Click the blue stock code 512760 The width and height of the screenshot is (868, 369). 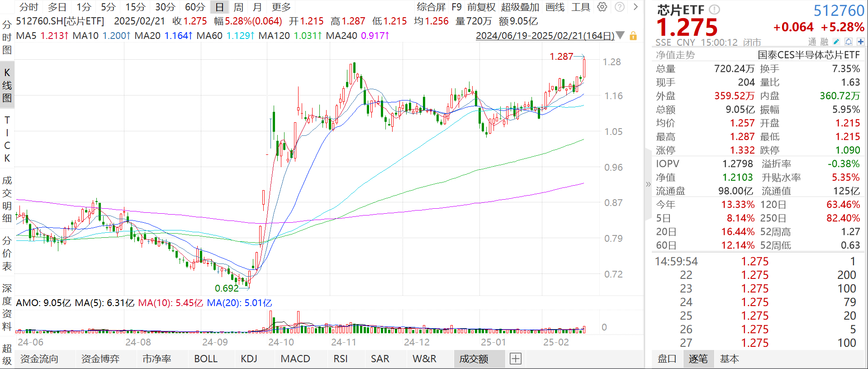coord(839,10)
